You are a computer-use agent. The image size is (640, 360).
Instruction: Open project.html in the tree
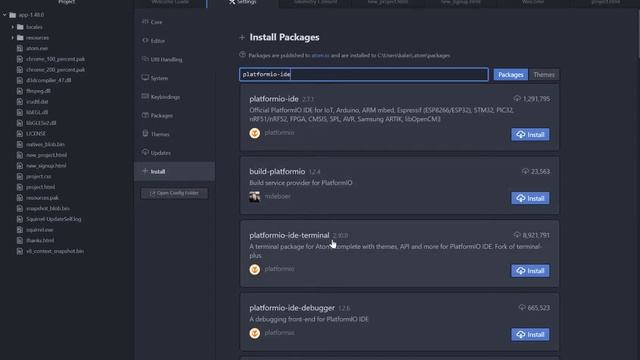40,187
